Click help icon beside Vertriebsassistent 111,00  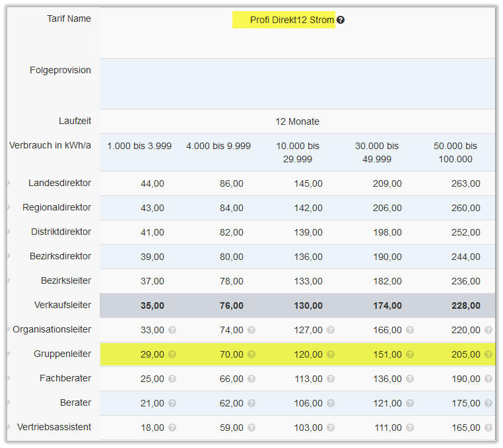click(x=410, y=428)
